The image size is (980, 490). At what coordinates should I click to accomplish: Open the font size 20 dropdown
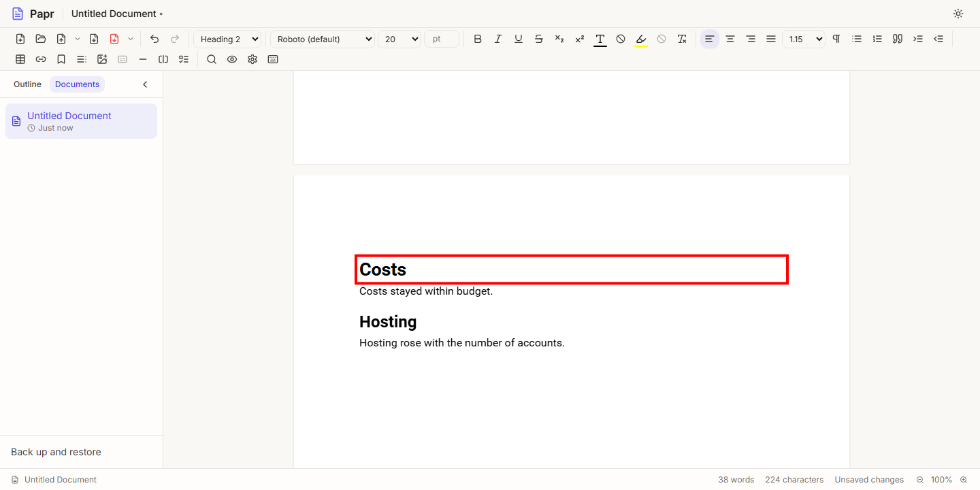[x=399, y=39]
